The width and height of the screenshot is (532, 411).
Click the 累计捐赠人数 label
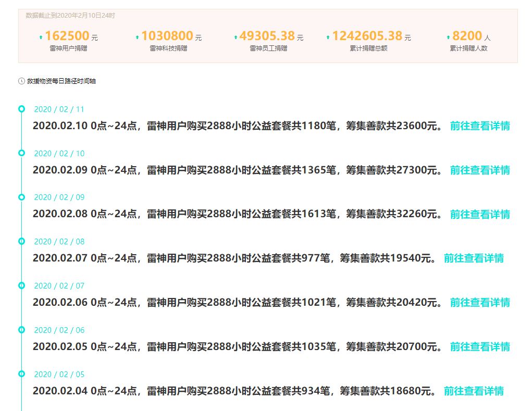coord(469,48)
